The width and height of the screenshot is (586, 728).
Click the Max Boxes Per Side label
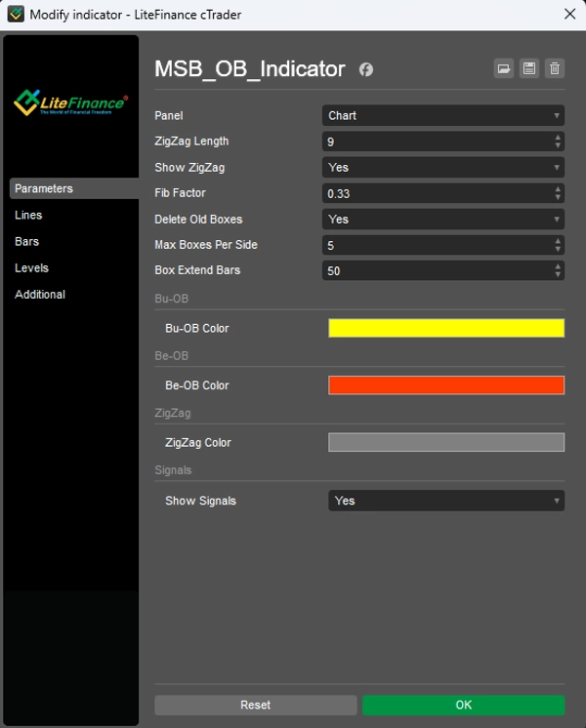pos(206,245)
